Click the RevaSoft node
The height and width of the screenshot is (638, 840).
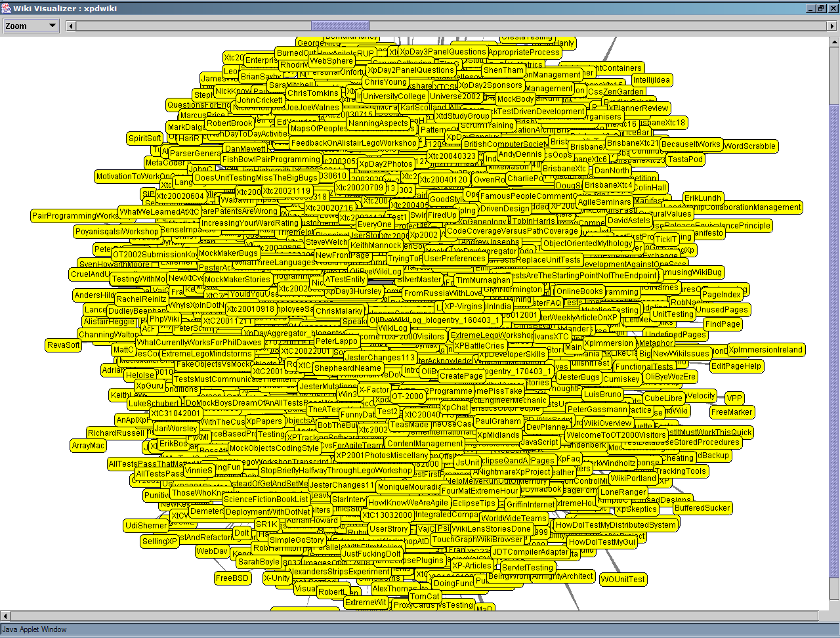click(64, 345)
